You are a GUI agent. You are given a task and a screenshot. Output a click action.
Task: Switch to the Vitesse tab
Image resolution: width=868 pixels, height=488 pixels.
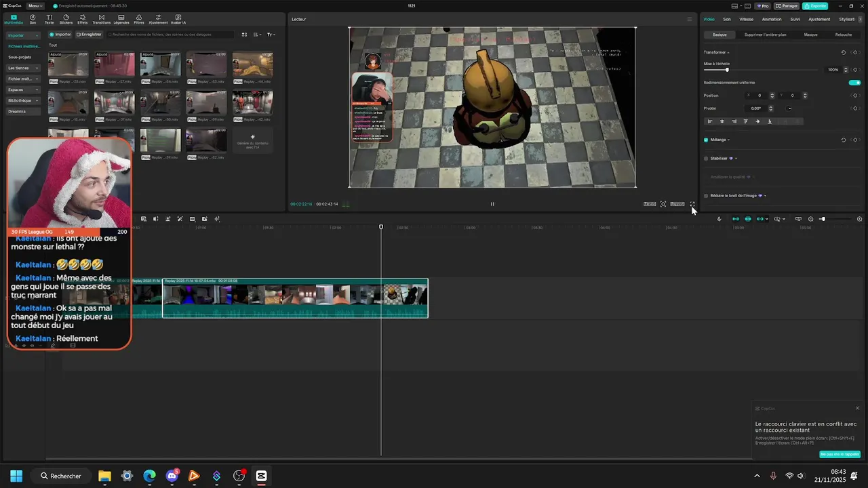pos(746,19)
